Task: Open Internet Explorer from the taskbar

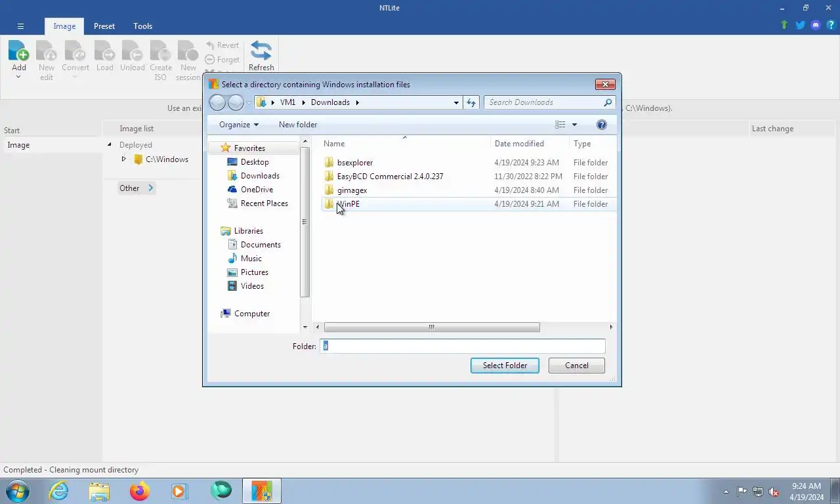Action: click(x=58, y=491)
